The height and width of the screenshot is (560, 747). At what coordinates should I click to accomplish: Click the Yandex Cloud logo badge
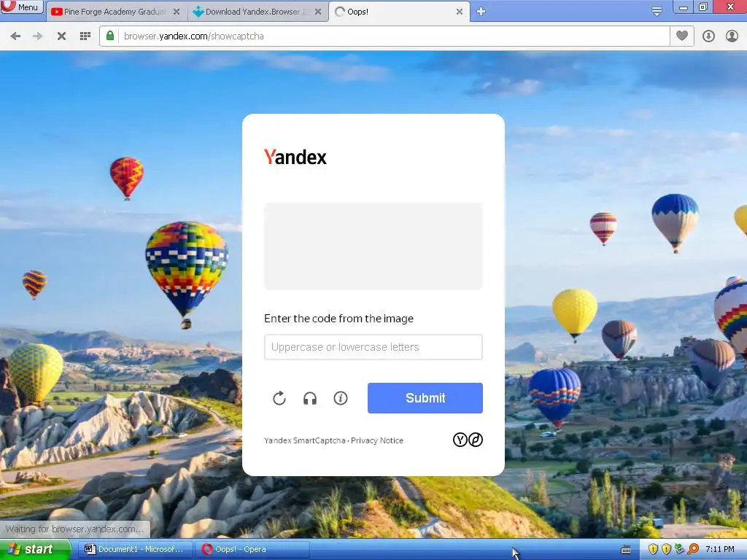pos(468,440)
